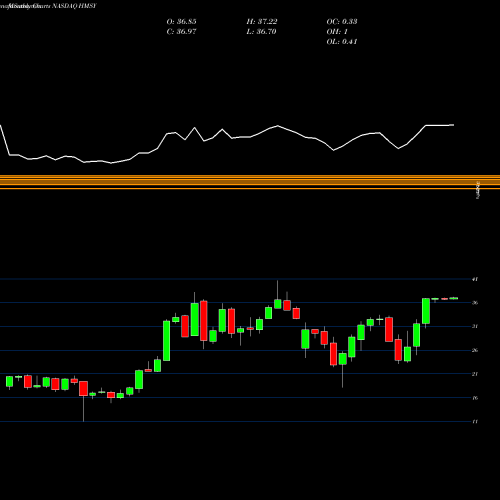500x500 pixels.
Task: Click the 41 price axis label
Action: click(475, 279)
